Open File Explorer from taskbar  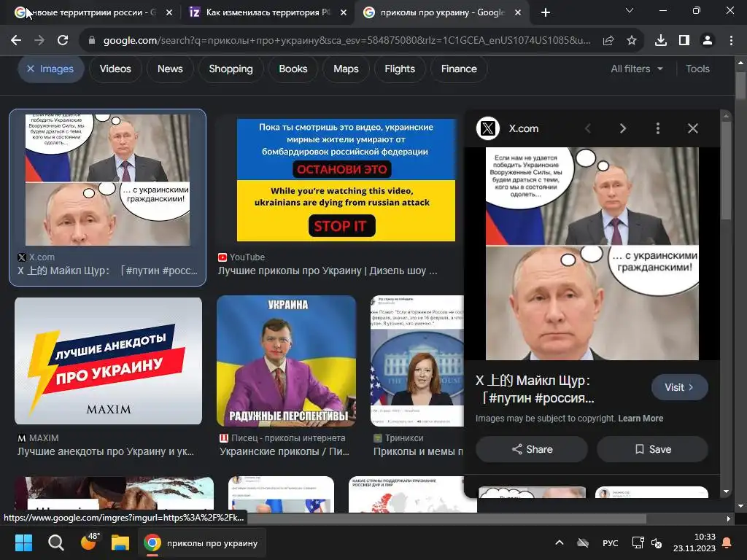pyautogui.click(x=120, y=542)
